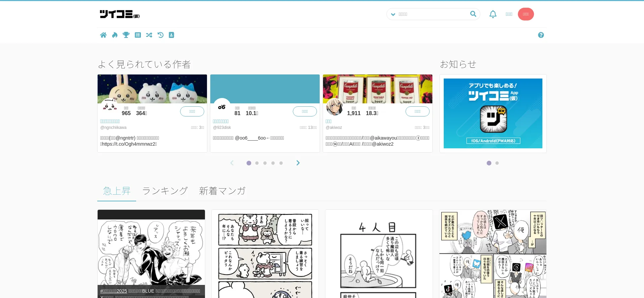Open the notifications bell
The width and height of the screenshot is (644, 298).
tap(493, 14)
